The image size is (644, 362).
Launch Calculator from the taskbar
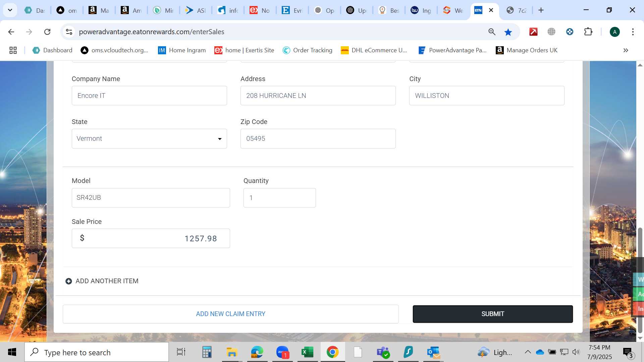207,352
